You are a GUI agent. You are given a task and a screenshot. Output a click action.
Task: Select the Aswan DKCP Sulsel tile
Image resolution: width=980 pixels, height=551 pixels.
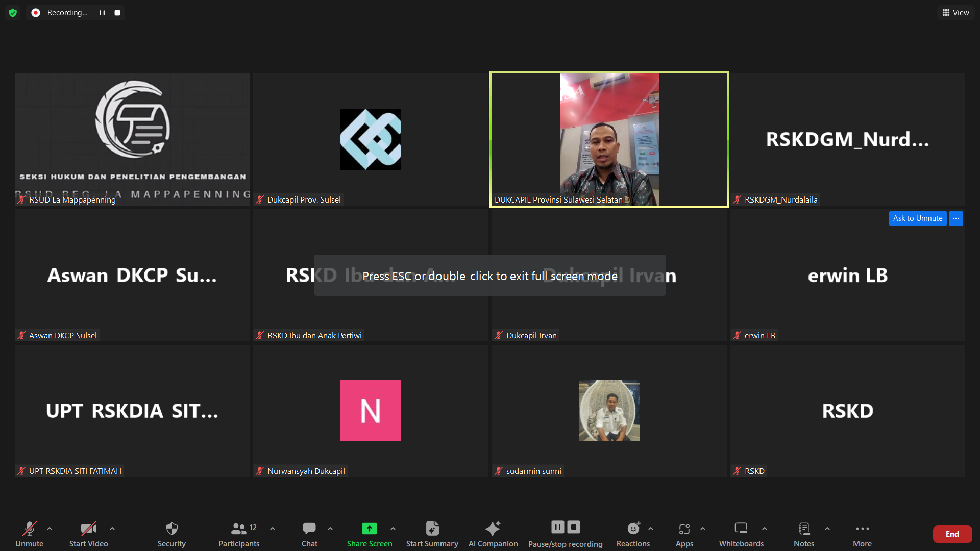[132, 275]
